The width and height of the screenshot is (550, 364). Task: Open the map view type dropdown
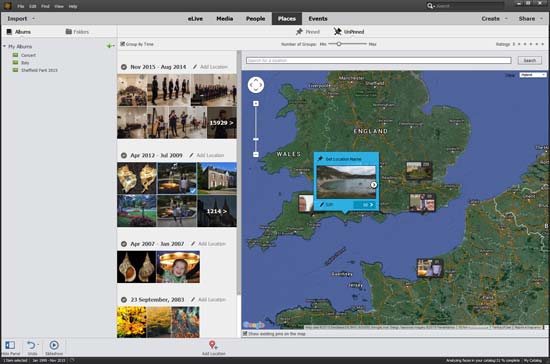click(533, 75)
